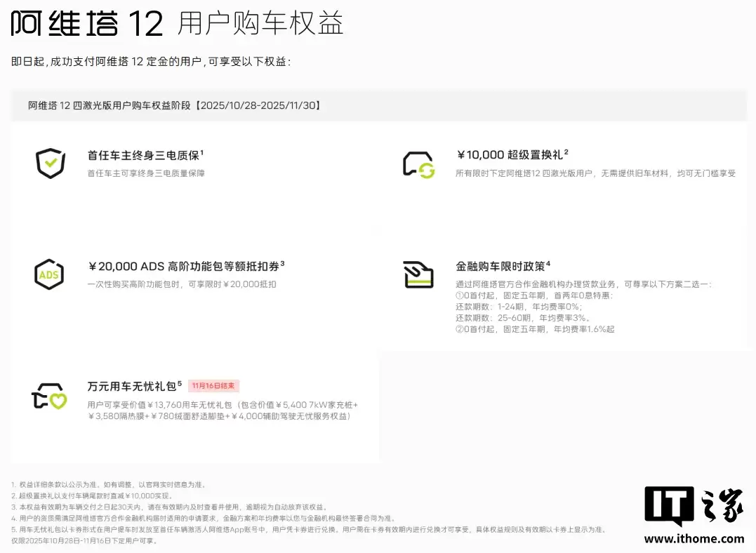Image resolution: width=756 pixels, height=553 pixels.
Task: Click ¥20,000 ADS 高阶功能包等额抵扣券 text
Action: point(186,266)
